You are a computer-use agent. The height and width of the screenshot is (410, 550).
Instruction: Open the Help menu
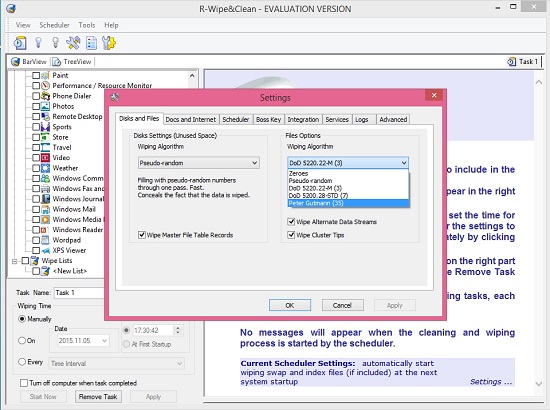(111, 25)
